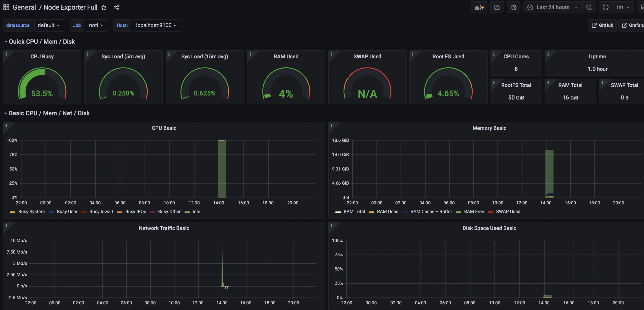Share dashboard via share icon
This screenshot has height=310, width=644.
point(117,8)
